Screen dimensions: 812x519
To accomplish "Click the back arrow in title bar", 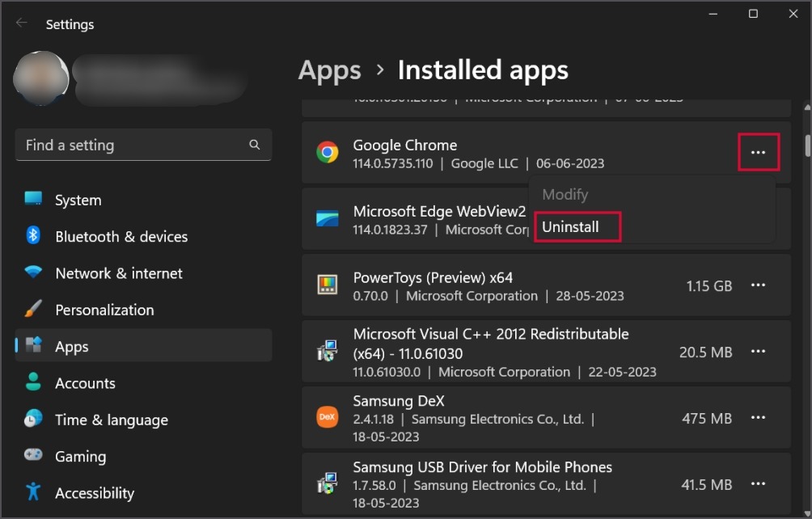I will coord(21,23).
